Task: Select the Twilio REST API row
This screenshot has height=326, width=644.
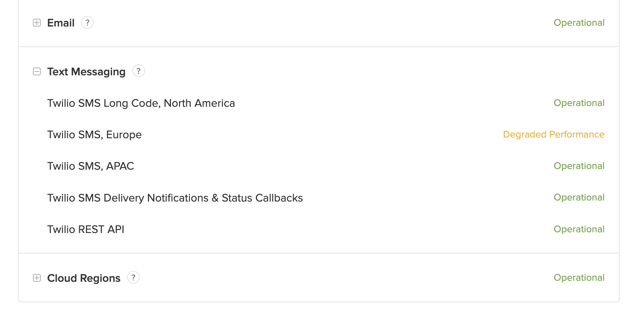Action: click(x=86, y=229)
